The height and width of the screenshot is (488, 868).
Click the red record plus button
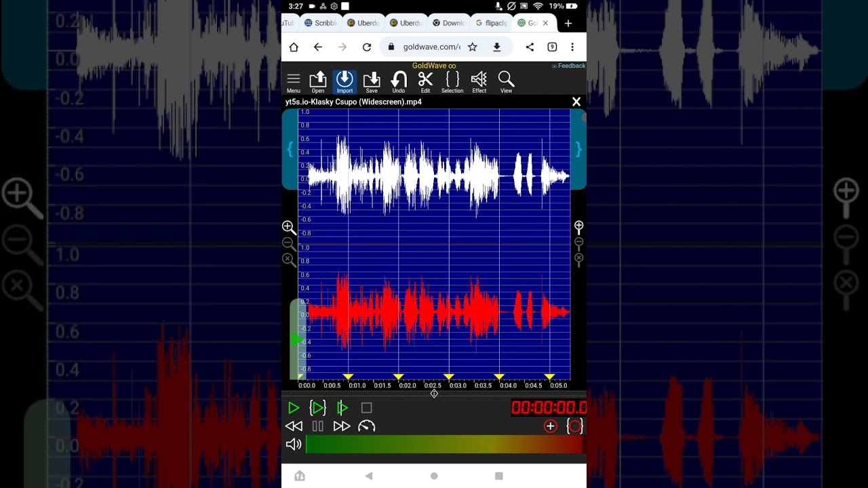pyautogui.click(x=550, y=426)
